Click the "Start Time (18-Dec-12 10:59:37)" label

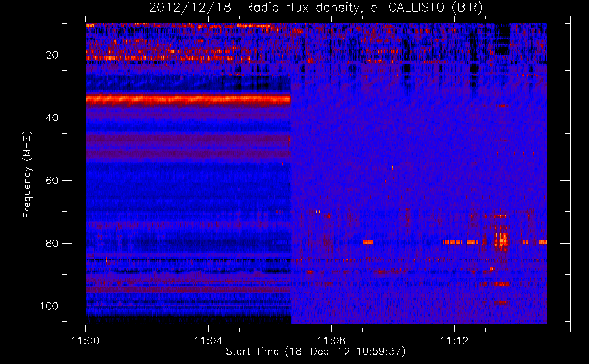point(316,352)
